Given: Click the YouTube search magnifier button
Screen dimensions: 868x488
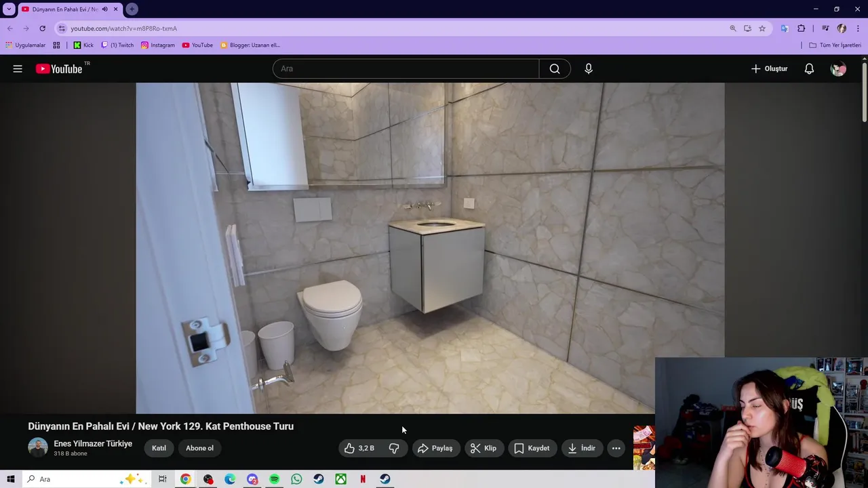Looking at the screenshot, I should [555, 68].
